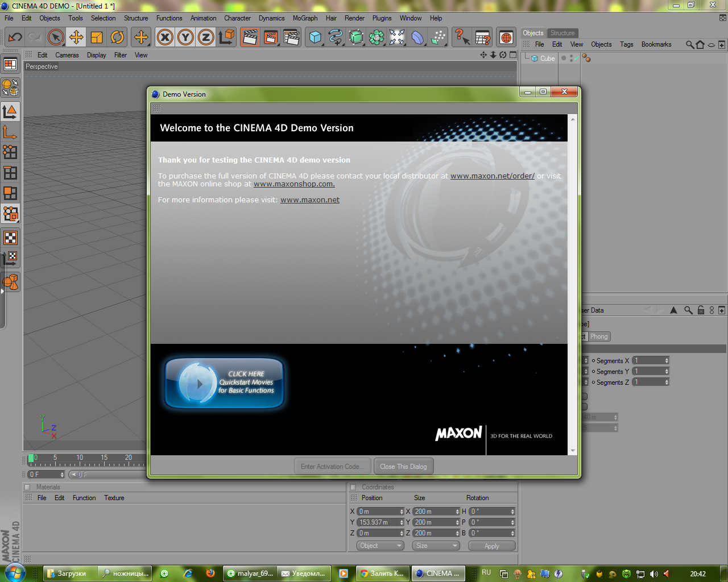Click the Windows Start button
The height and width of the screenshot is (582, 728).
(15, 573)
